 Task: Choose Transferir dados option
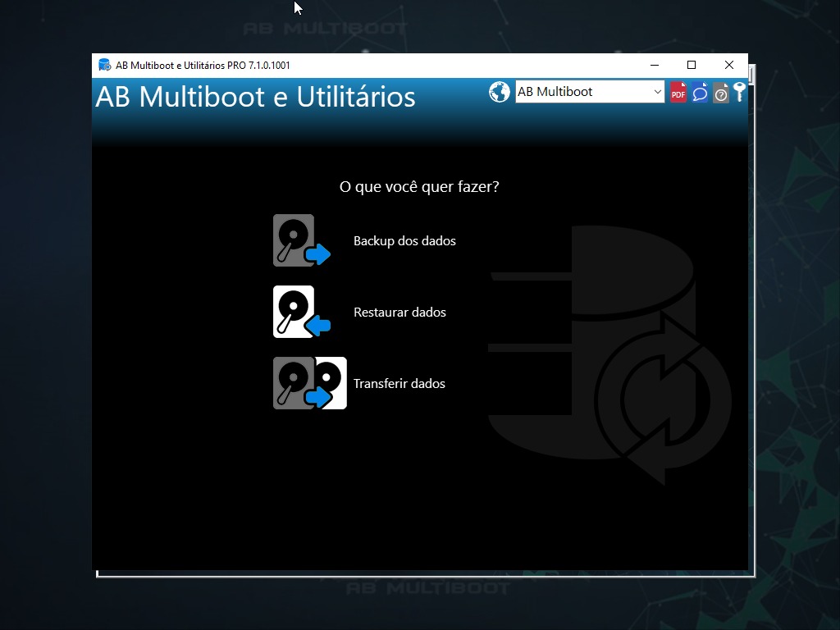click(x=399, y=384)
